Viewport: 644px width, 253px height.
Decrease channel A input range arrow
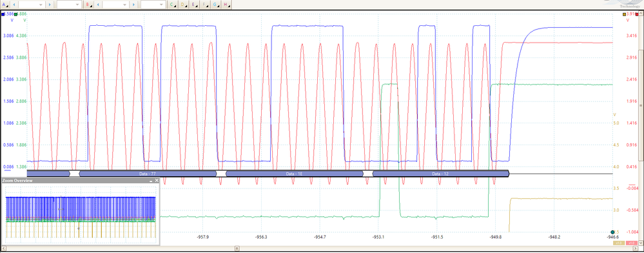(14, 5)
